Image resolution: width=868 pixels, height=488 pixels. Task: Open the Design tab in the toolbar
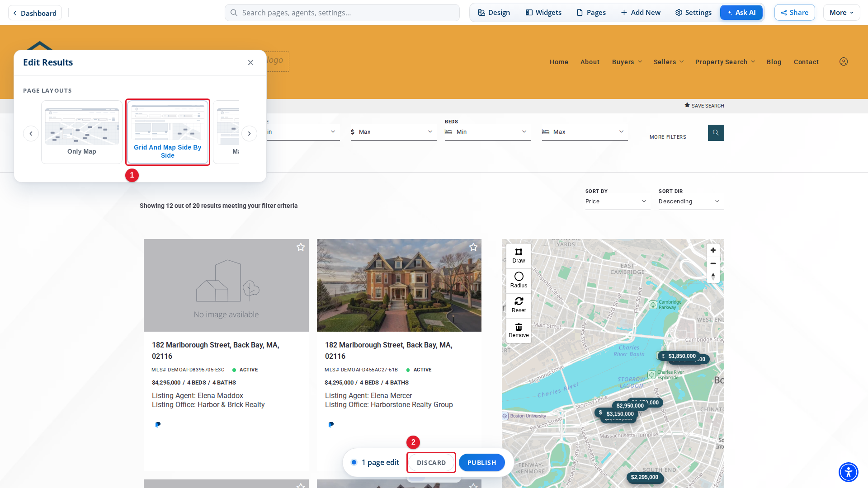[494, 13]
